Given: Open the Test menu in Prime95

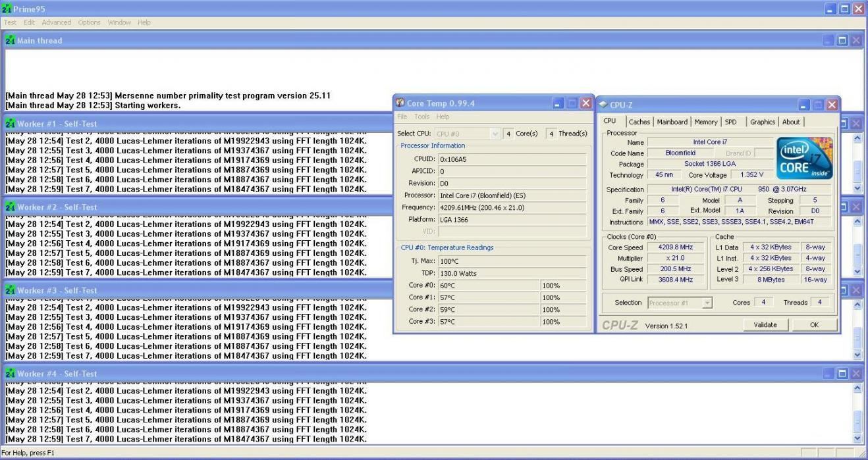Looking at the screenshot, I should pos(11,22).
